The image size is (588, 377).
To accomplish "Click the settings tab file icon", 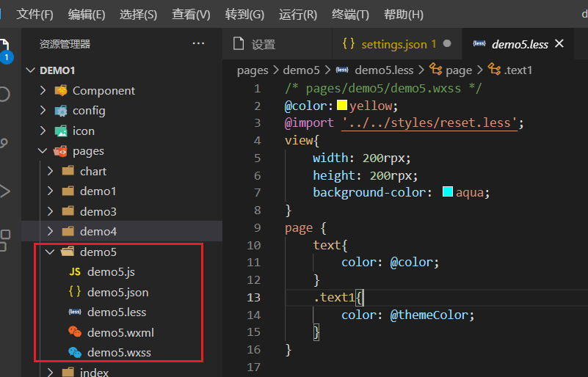I will coord(239,44).
